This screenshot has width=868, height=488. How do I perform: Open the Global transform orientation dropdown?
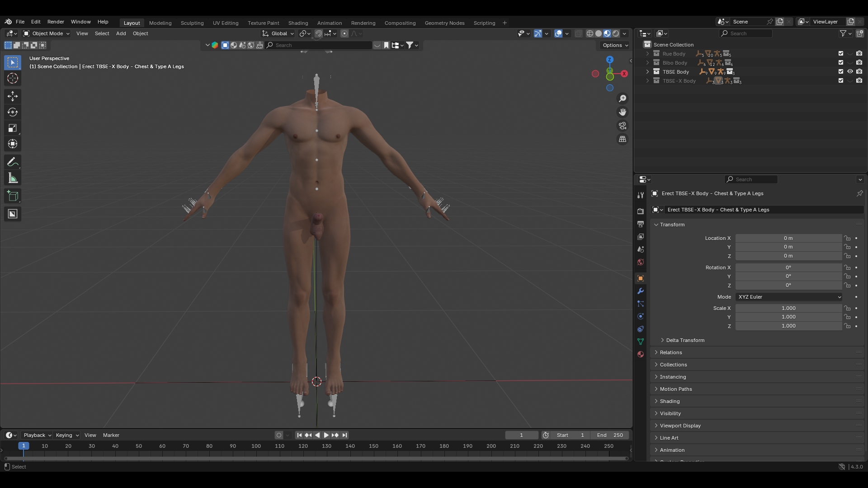pyautogui.click(x=278, y=33)
